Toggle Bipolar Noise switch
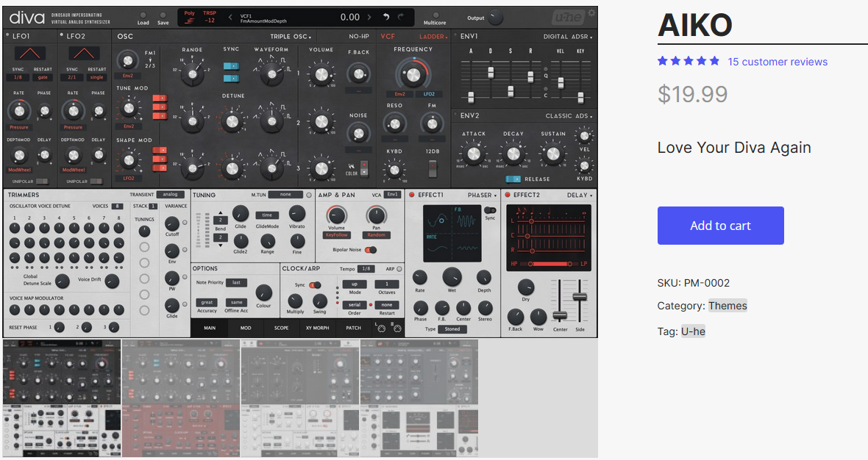 [371, 250]
